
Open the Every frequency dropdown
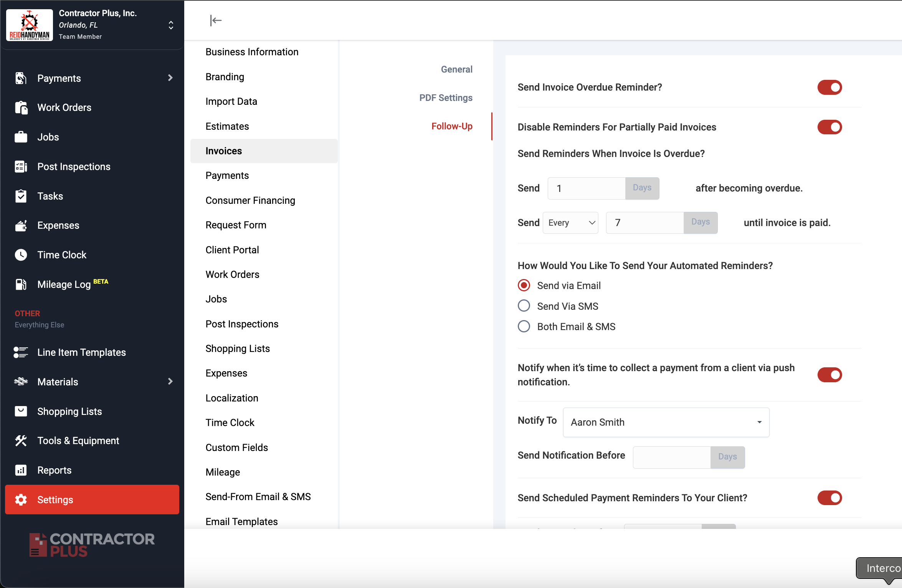pyautogui.click(x=570, y=223)
